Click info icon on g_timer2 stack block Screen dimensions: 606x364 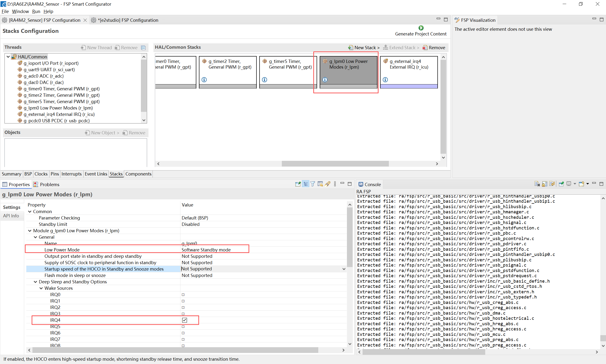(204, 79)
